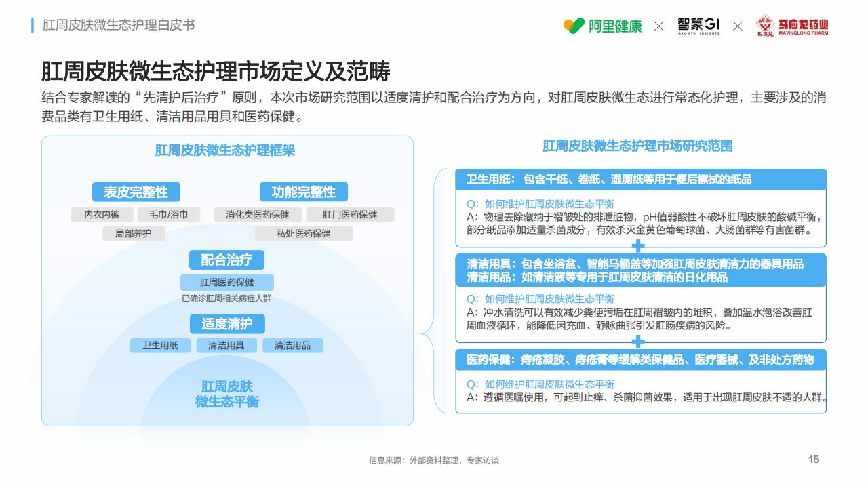Click the 马应龙药业 Mayinglong Pharm logo
This screenshot has height=488, width=868.
[792, 25]
